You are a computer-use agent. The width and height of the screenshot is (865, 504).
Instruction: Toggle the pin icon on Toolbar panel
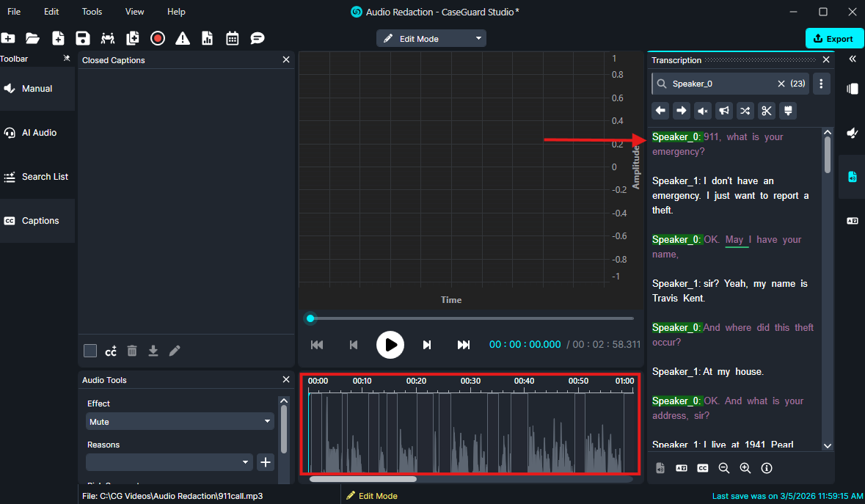[x=67, y=59]
